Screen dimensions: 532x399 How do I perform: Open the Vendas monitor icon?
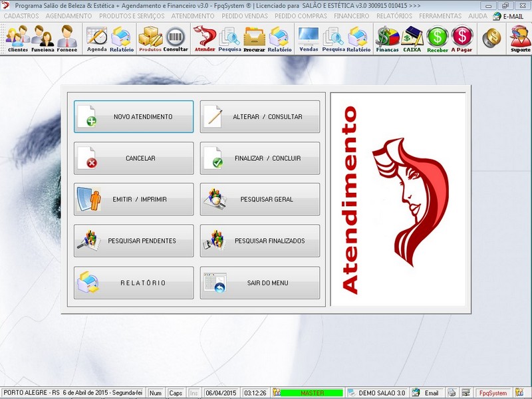pos(309,39)
